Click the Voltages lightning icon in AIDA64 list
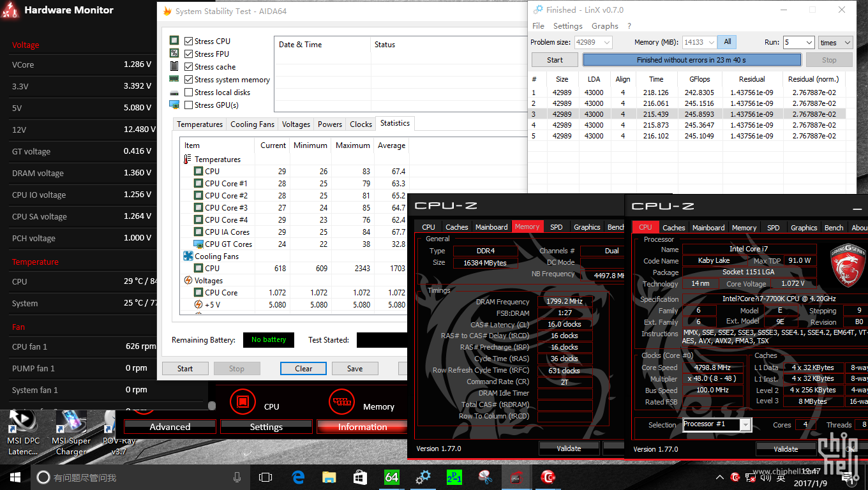 coord(188,280)
